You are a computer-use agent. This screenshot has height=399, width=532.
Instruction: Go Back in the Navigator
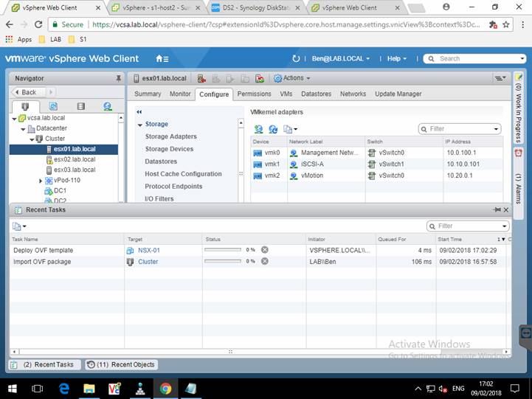pos(29,92)
